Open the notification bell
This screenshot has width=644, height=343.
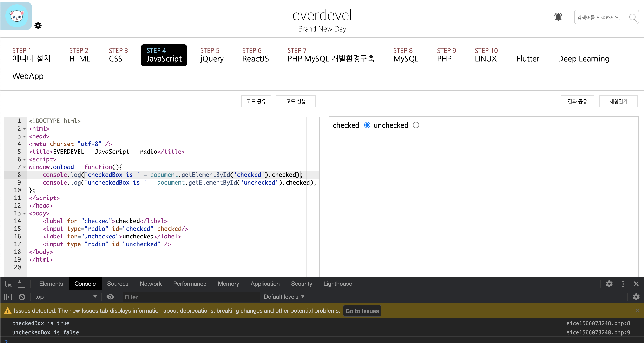coord(558,17)
